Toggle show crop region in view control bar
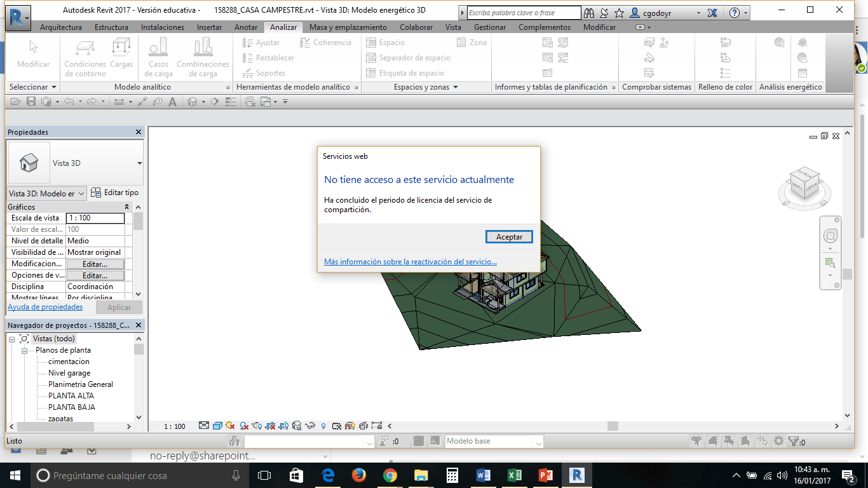 click(x=284, y=426)
